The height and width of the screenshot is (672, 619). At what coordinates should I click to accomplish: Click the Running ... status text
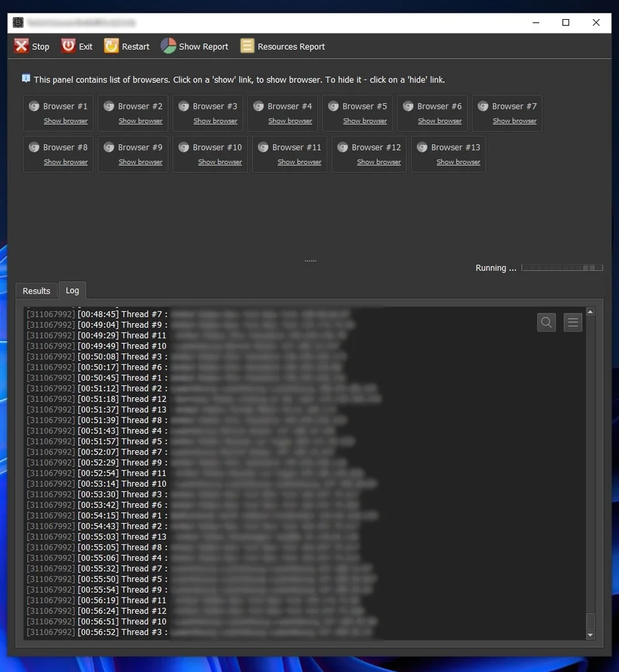[x=496, y=268]
